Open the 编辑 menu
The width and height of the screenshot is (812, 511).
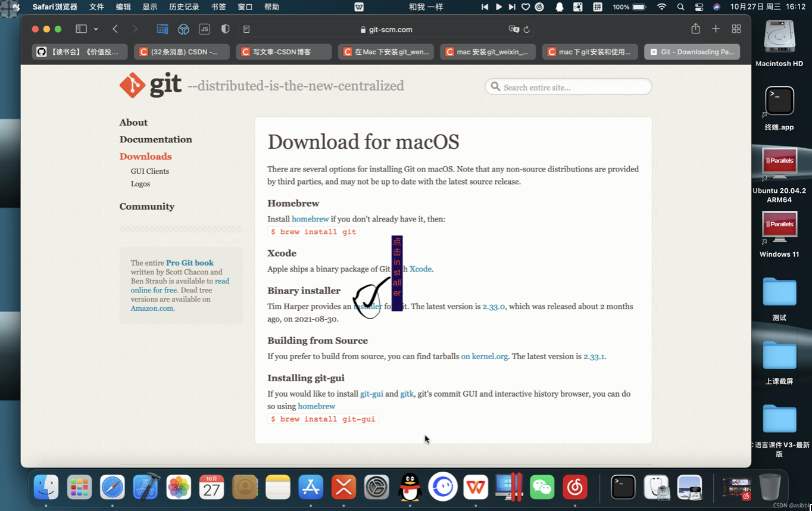point(123,7)
